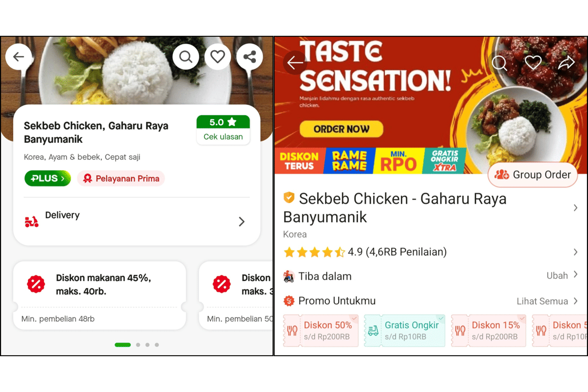
Task: Click the PLUS badge under the restaurant name
Action: [x=47, y=178]
